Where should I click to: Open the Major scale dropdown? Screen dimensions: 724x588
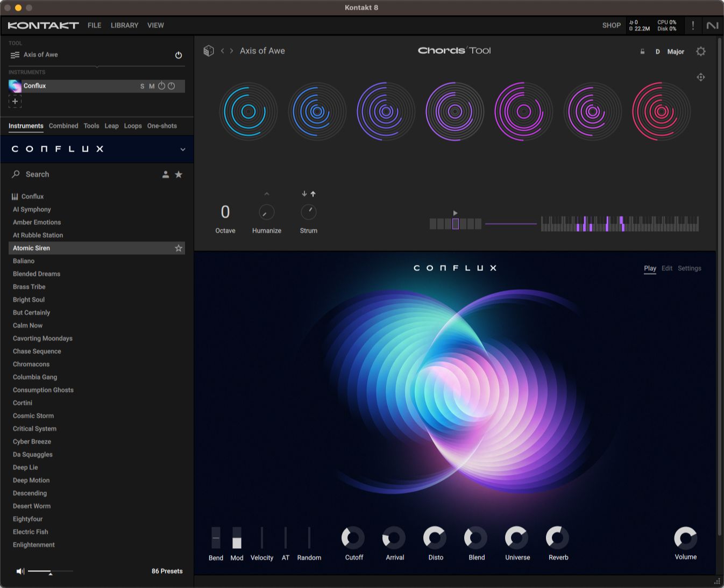click(x=676, y=52)
